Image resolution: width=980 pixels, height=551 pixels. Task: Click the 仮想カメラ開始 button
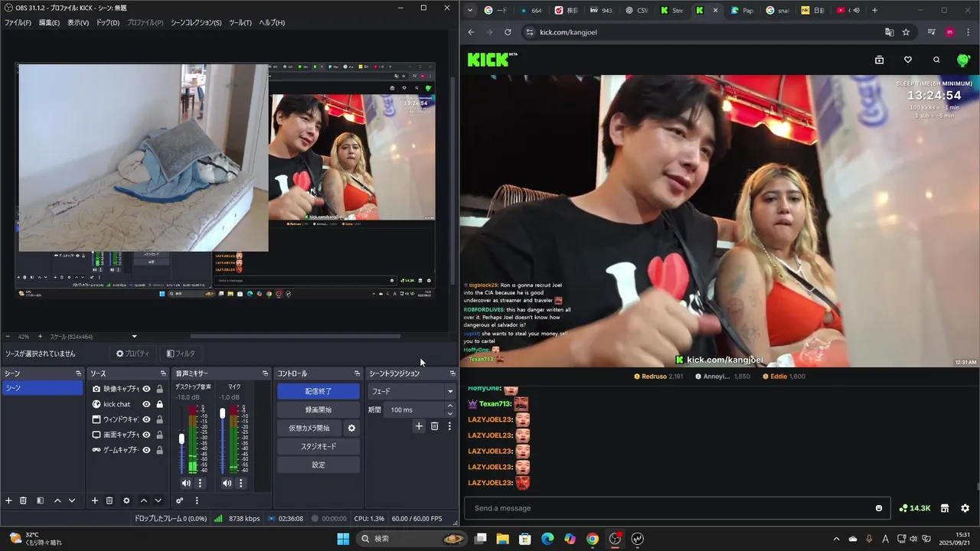tap(309, 429)
